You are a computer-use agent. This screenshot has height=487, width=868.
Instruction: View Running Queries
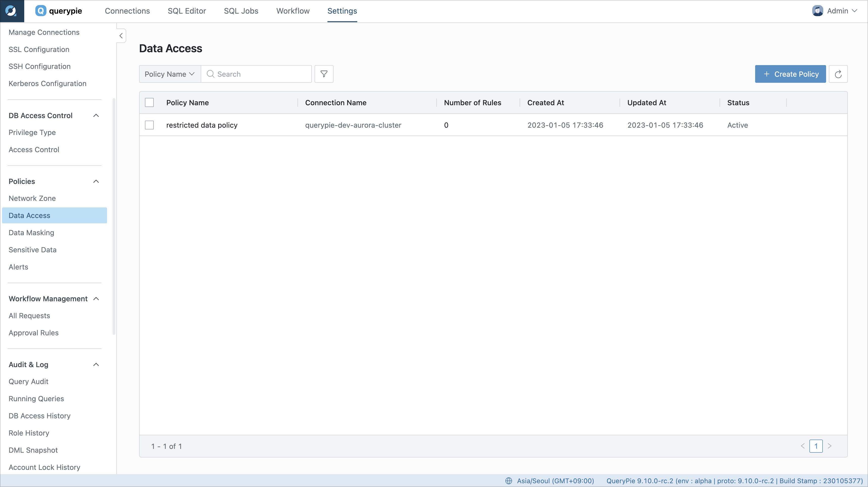36,399
